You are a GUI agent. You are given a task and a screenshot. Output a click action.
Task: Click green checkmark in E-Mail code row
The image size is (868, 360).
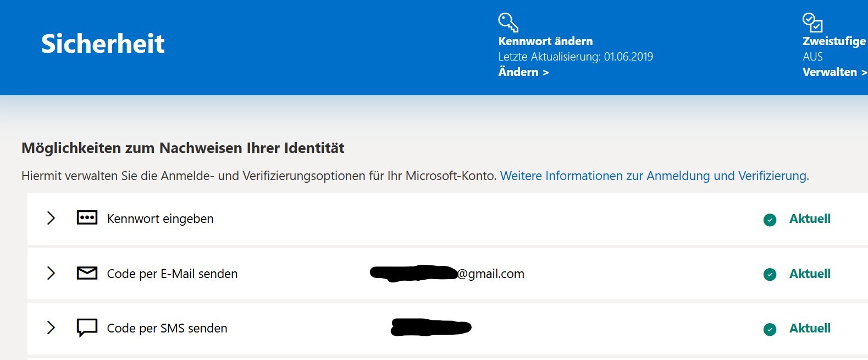770,274
